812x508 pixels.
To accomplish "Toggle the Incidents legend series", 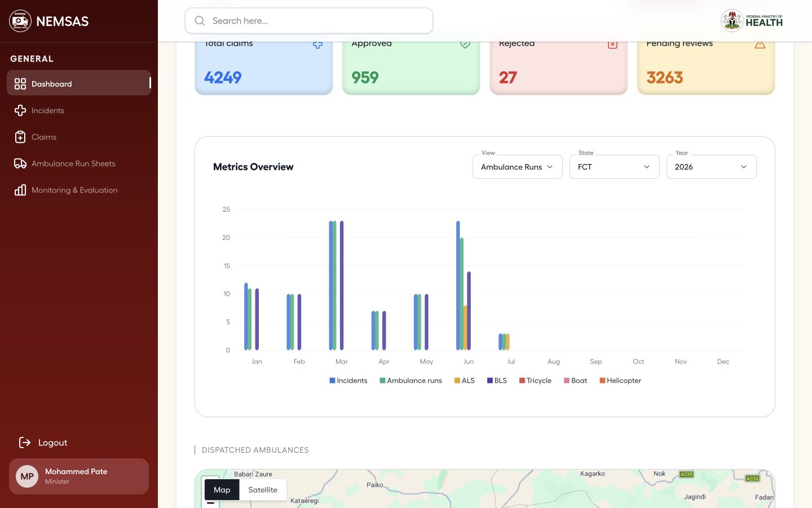I will tap(348, 380).
